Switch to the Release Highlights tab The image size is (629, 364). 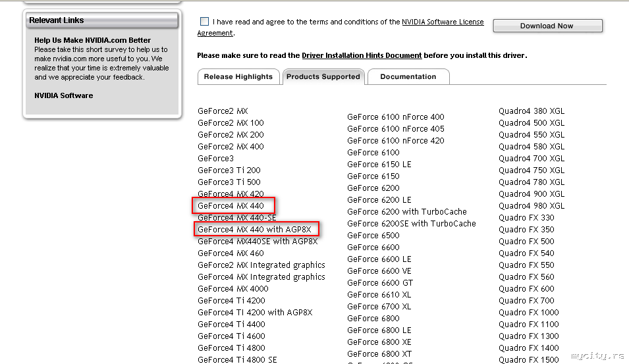pos(238,76)
